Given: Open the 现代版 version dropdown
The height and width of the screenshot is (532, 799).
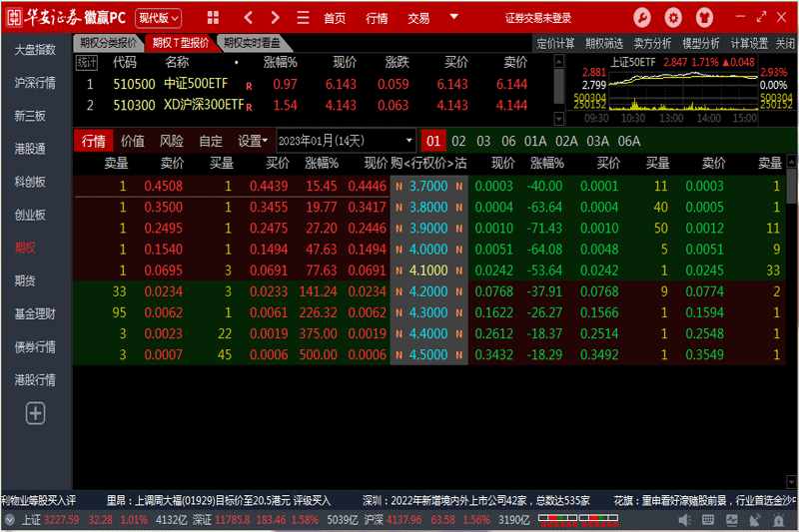Looking at the screenshot, I should pyautogui.click(x=158, y=18).
